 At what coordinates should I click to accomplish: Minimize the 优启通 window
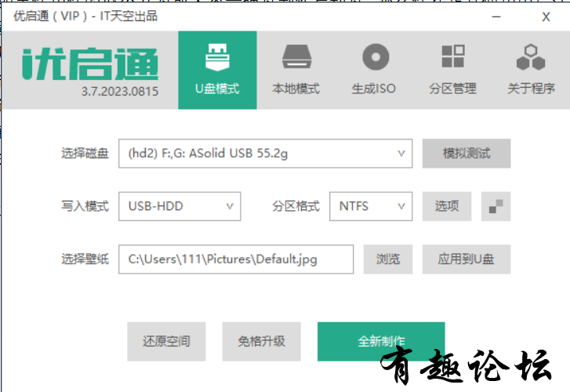(496, 16)
